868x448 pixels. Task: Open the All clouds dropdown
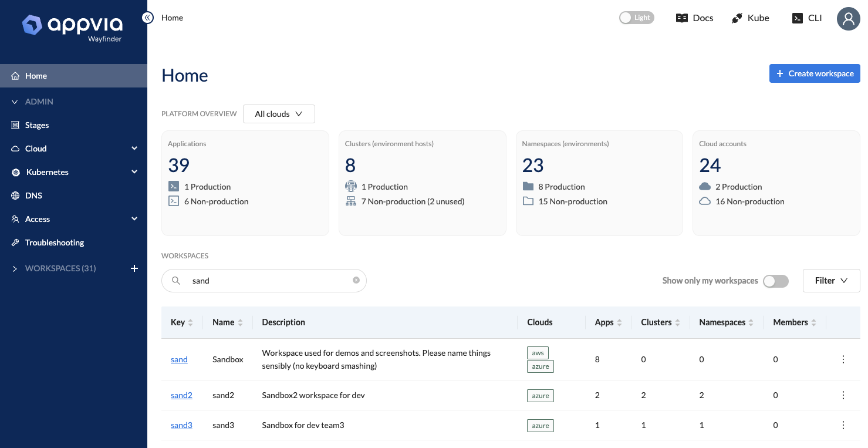[x=279, y=114]
